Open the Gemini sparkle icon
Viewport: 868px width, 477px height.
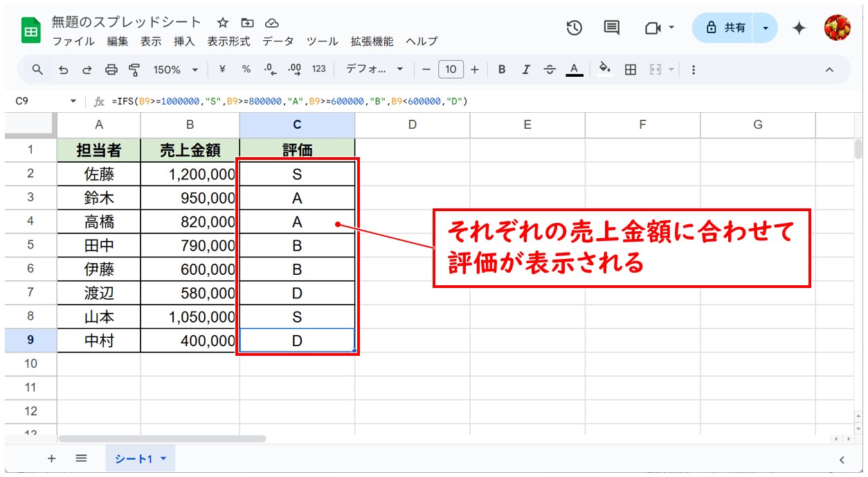click(799, 28)
